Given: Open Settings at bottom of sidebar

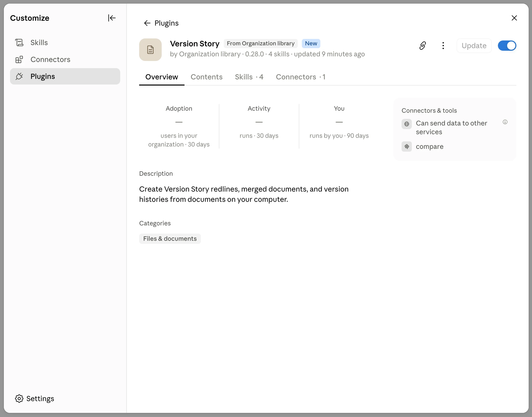Looking at the screenshot, I should [35, 399].
